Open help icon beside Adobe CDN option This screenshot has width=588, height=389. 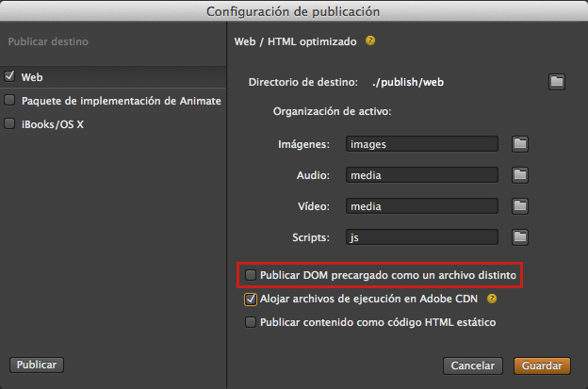tap(491, 300)
